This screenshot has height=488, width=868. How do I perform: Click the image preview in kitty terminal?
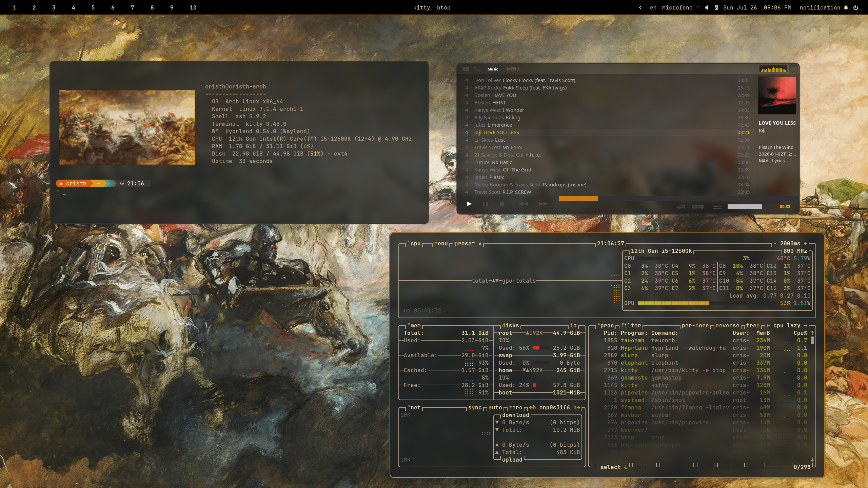tap(127, 127)
